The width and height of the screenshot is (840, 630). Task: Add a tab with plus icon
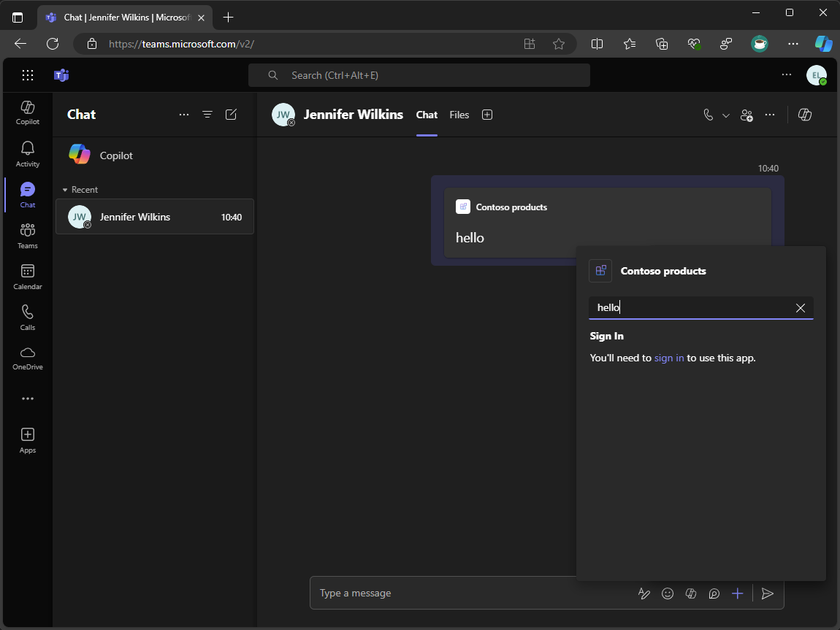pyautogui.click(x=487, y=115)
